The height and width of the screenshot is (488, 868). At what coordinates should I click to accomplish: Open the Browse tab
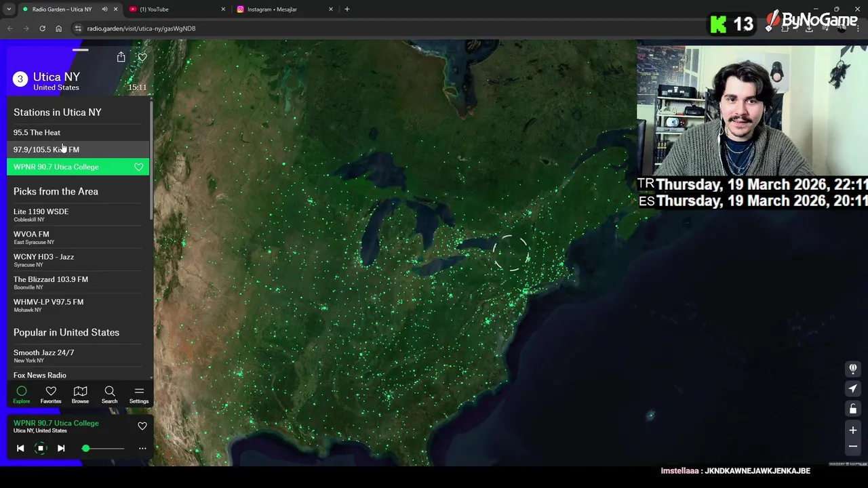click(80, 394)
